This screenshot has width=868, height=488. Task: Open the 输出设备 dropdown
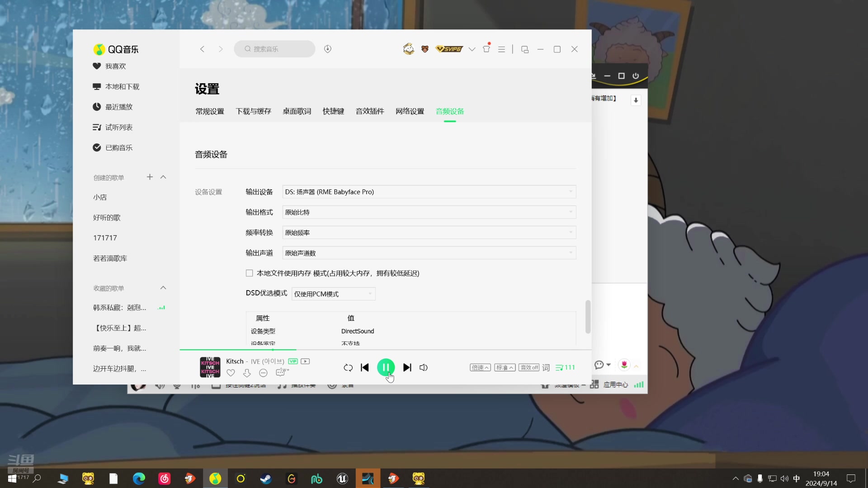tap(429, 192)
